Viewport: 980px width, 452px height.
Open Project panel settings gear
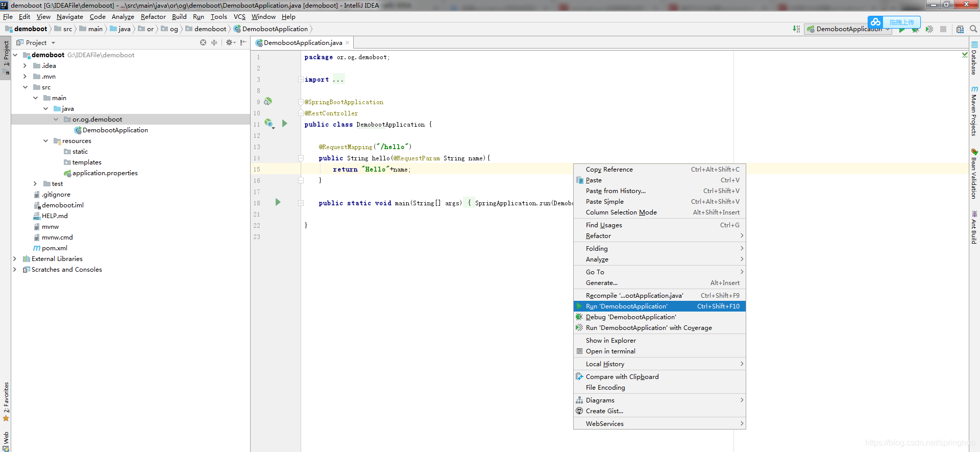230,42
